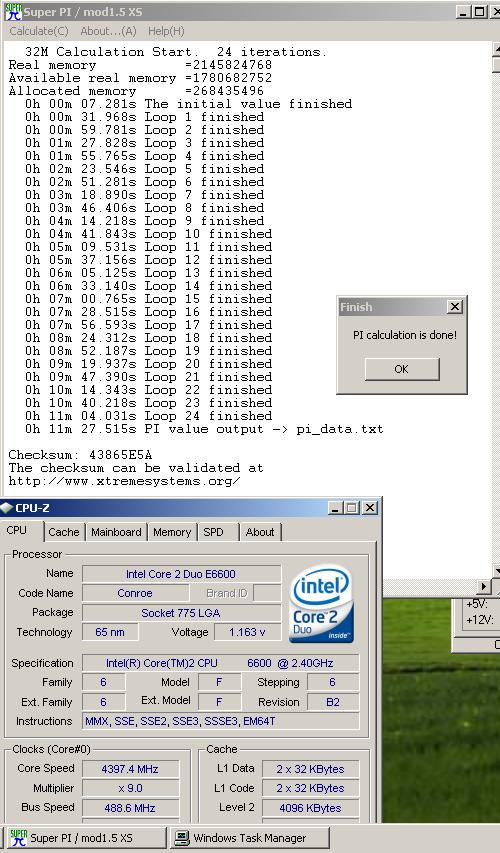Screen dimensions: 500x853
Task: Click the L1 Data cache value
Action: [310, 769]
